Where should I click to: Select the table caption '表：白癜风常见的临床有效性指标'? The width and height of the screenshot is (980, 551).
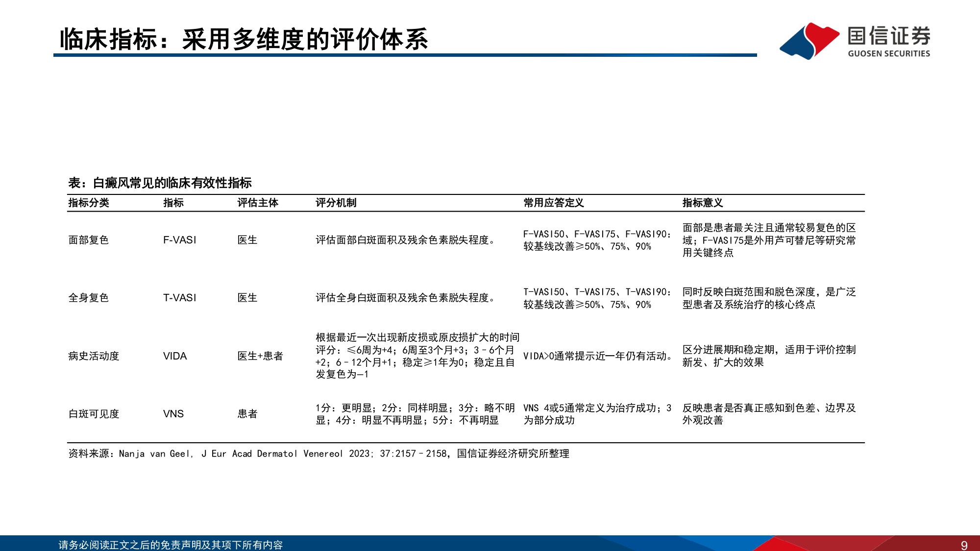(160, 183)
